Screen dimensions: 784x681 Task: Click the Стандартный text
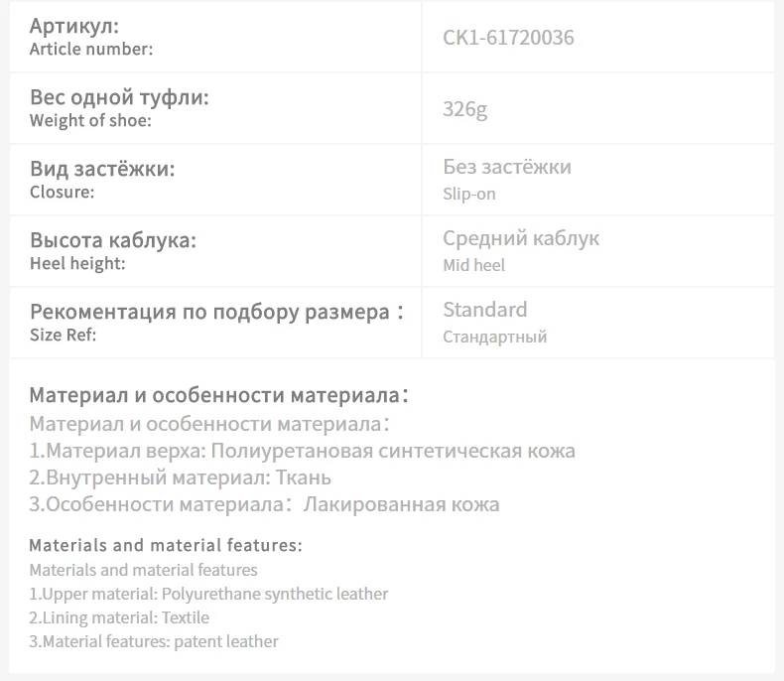pyautogui.click(x=494, y=337)
